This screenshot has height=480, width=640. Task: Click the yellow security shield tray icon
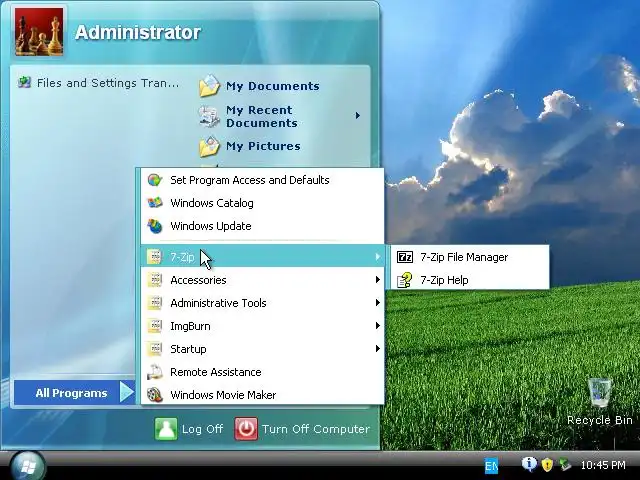[547, 464]
